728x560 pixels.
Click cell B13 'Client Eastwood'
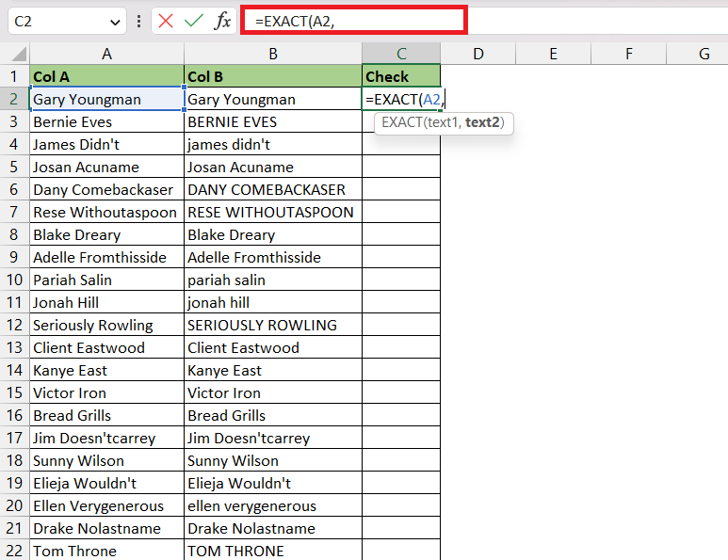point(273,347)
